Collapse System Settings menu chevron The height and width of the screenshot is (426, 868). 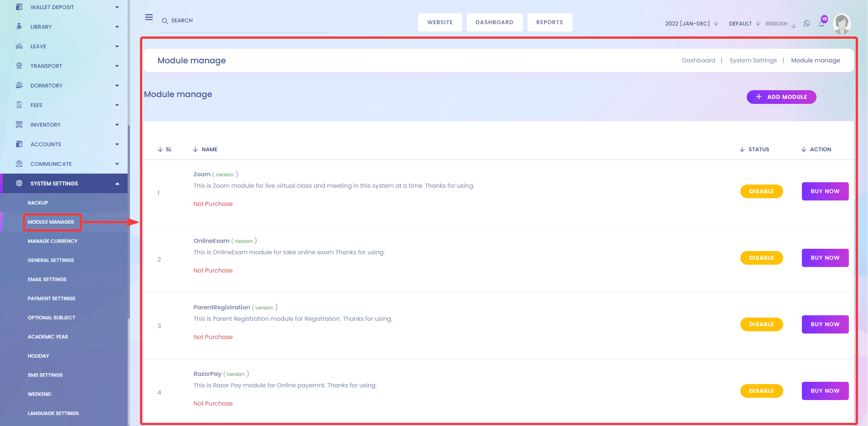click(117, 184)
